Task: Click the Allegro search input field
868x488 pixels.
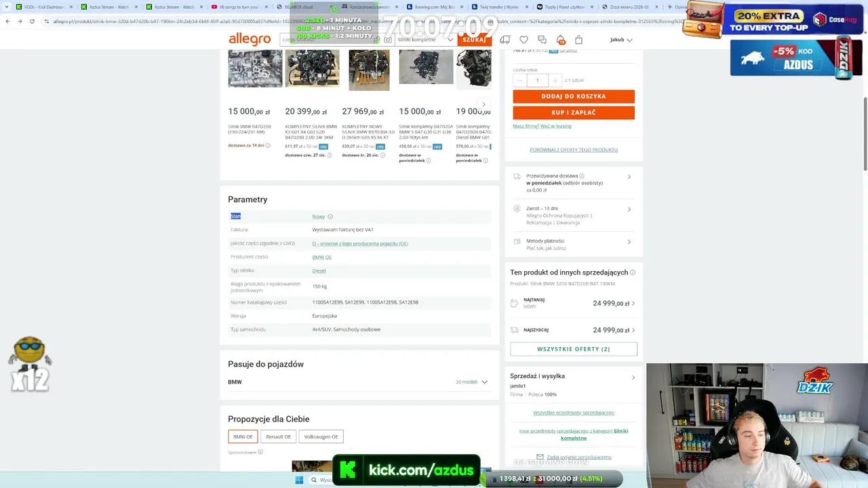Action: (x=330, y=40)
